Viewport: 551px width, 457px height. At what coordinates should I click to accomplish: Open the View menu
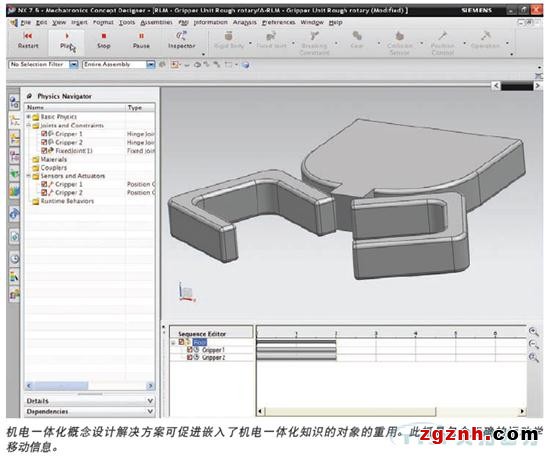[x=59, y=22]
